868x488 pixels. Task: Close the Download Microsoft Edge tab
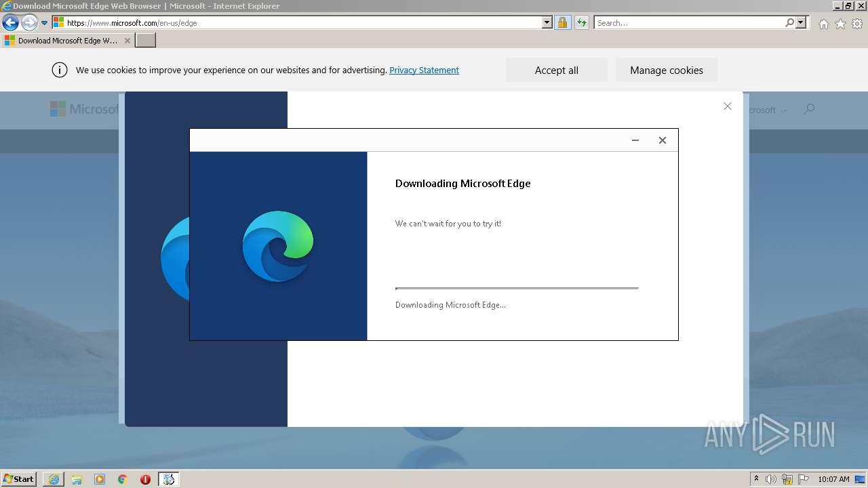[x=127, y=41]
